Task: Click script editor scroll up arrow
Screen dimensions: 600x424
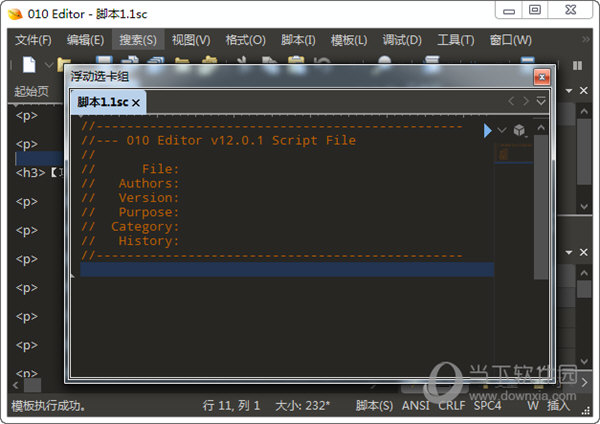Action: 541,128
